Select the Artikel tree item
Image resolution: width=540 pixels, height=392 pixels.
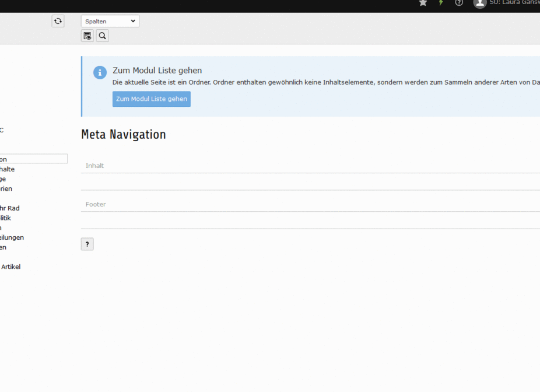point(10,267)
